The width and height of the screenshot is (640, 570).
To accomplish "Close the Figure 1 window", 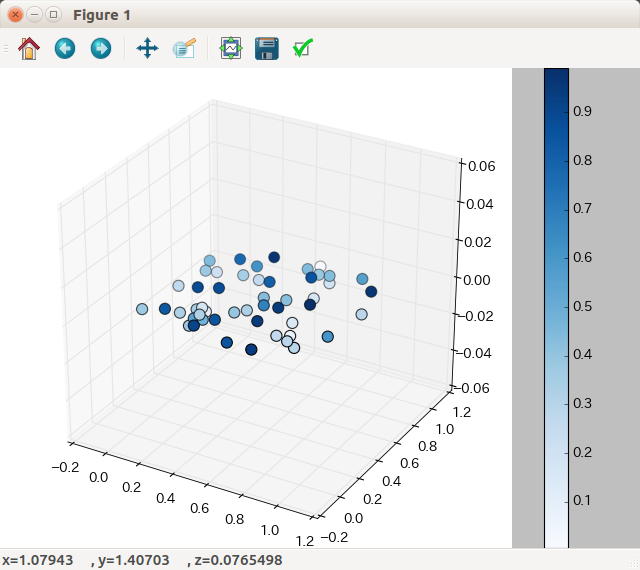I will [x=16, y=15].
